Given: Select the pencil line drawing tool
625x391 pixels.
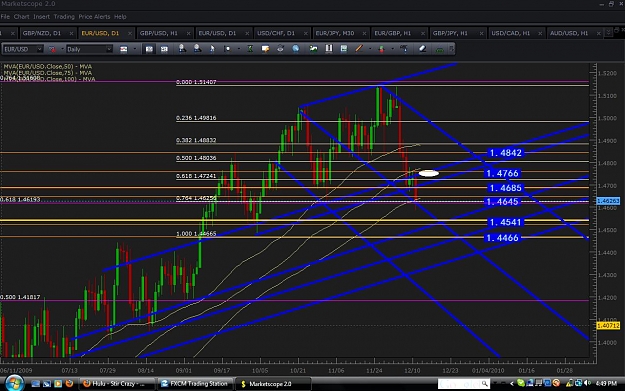Looking at the screenshot, I should (359, 49).
